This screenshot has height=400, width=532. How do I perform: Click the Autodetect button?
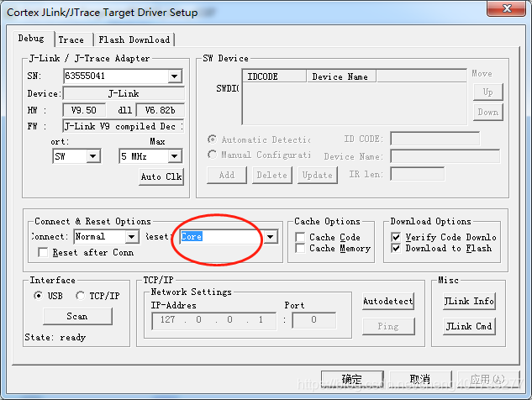[x=387, y=302]
